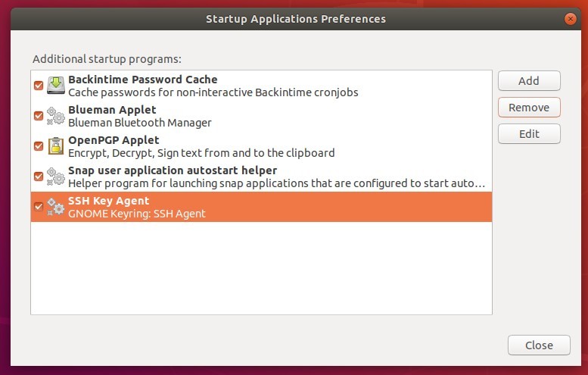Select the Backintime Password Cache title text
Screen dimensions: 588x375
[x=143, y=80]
